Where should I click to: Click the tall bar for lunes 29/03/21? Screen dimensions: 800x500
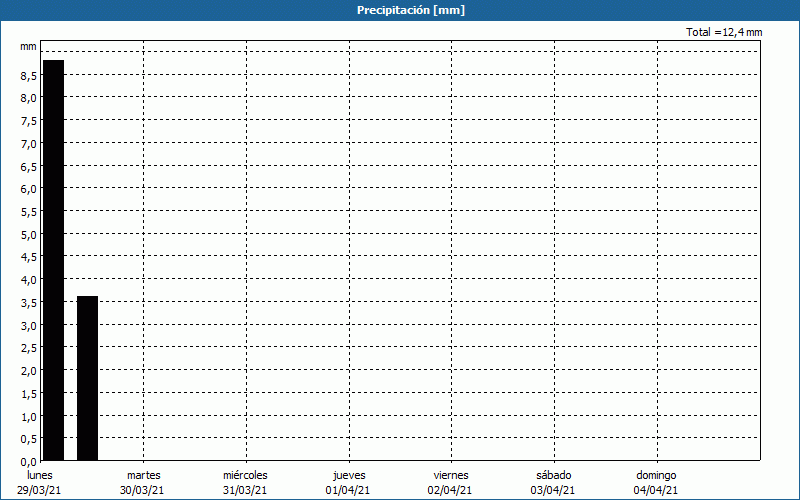(54, 260)
